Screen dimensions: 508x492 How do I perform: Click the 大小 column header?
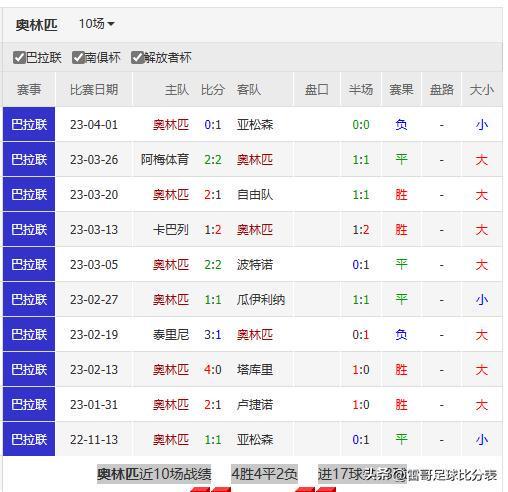click(x=482, y=90)
